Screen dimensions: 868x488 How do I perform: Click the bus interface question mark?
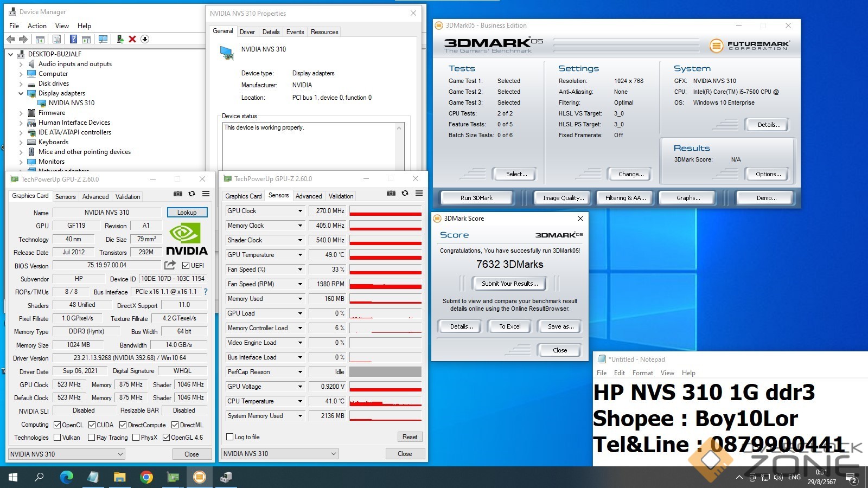point(206,292)
